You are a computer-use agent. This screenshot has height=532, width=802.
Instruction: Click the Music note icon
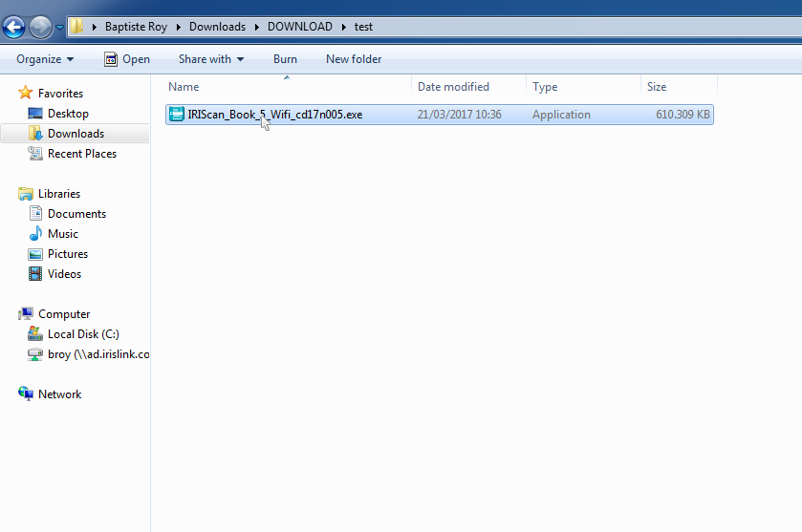35,233
